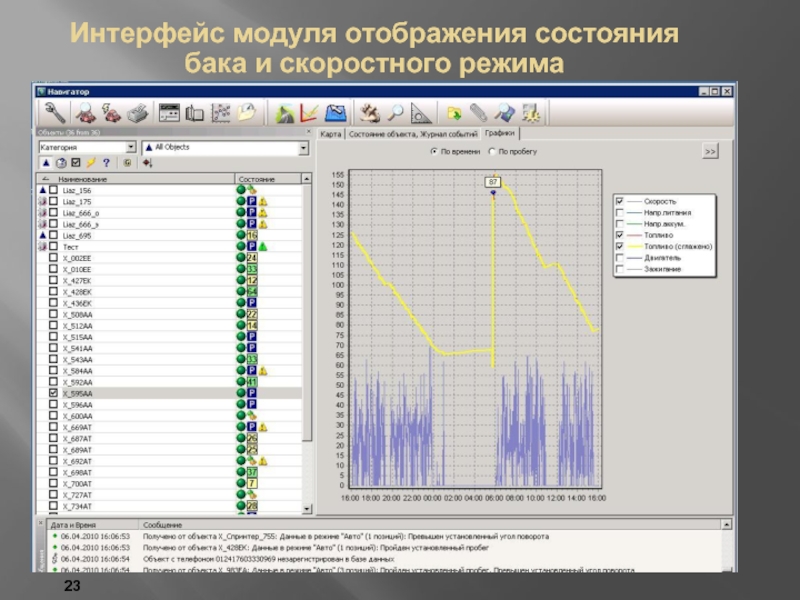Open the book icon in toolbar

point(195,113)
